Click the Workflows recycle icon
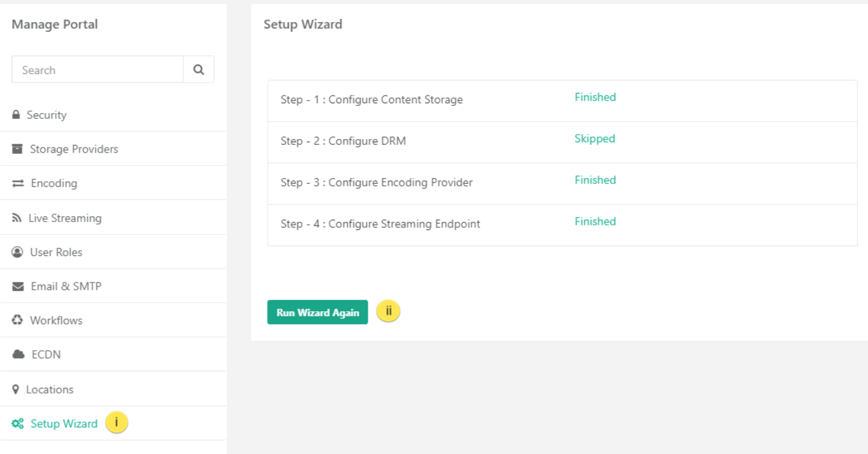 click(18, 320)
